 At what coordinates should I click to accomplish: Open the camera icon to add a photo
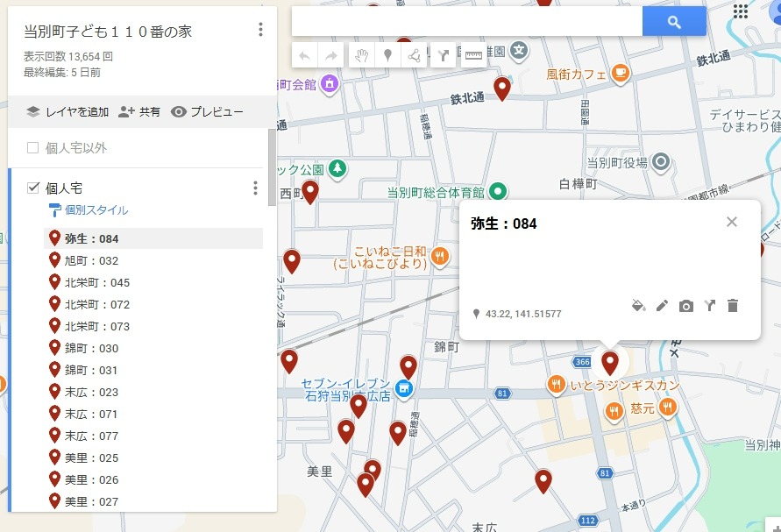click(x=686, y=307)
